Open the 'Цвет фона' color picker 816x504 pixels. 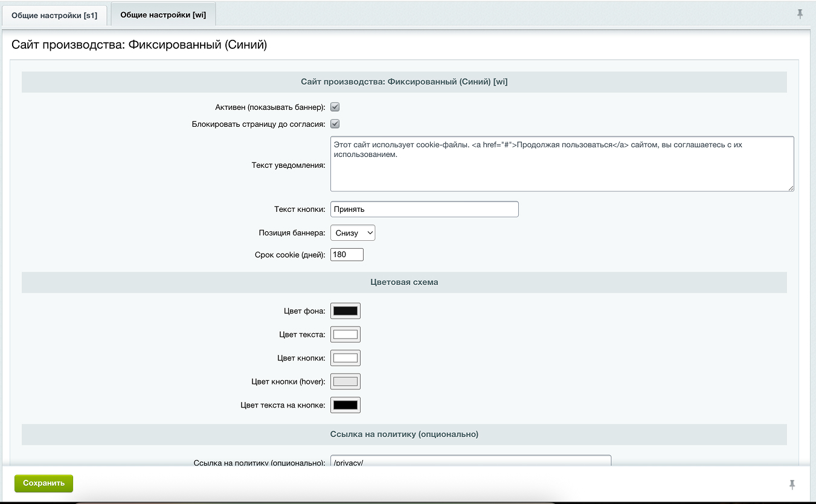(345, 311)
